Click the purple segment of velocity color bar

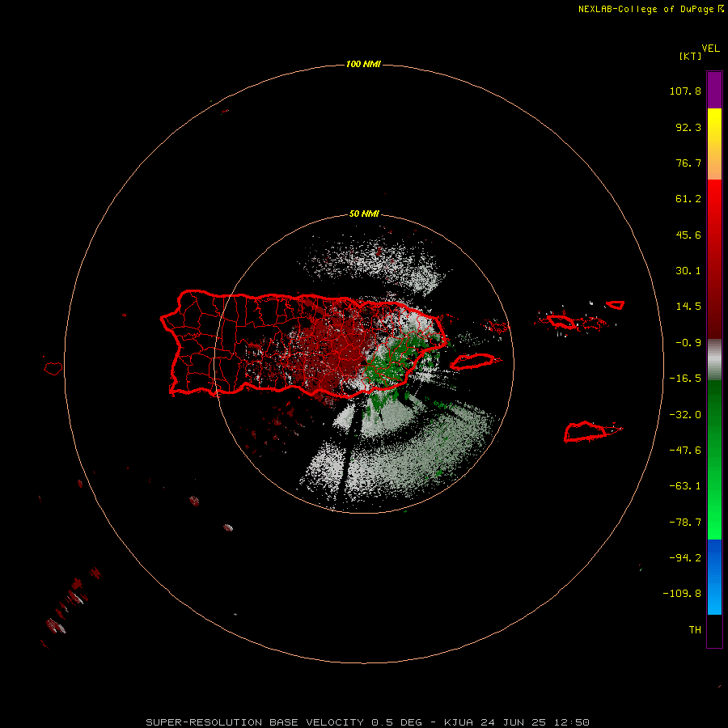click(714, 90)
